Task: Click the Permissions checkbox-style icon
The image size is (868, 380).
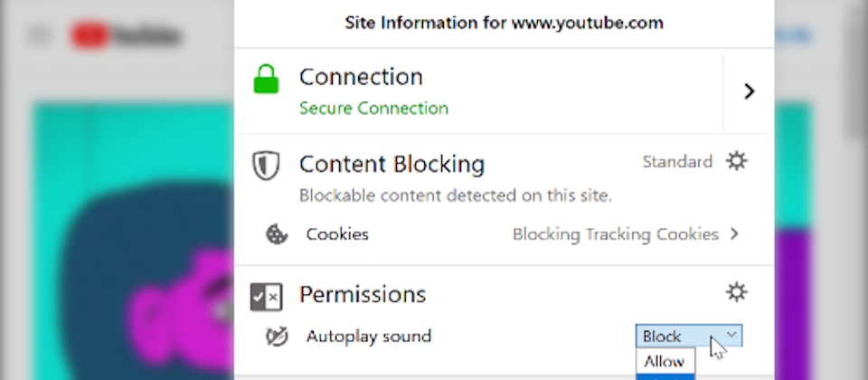Action: [x=266, y=296]
